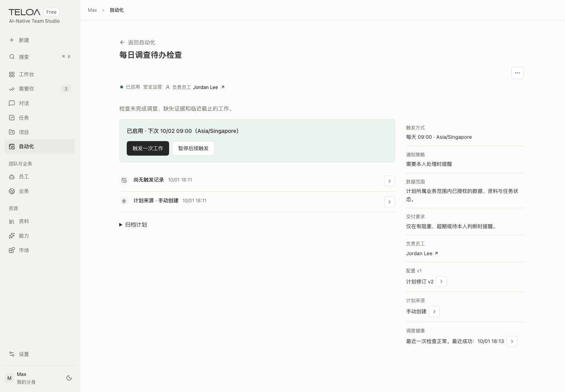
Task: Open the three-dot more options menu
Action: tap(518, 73)
